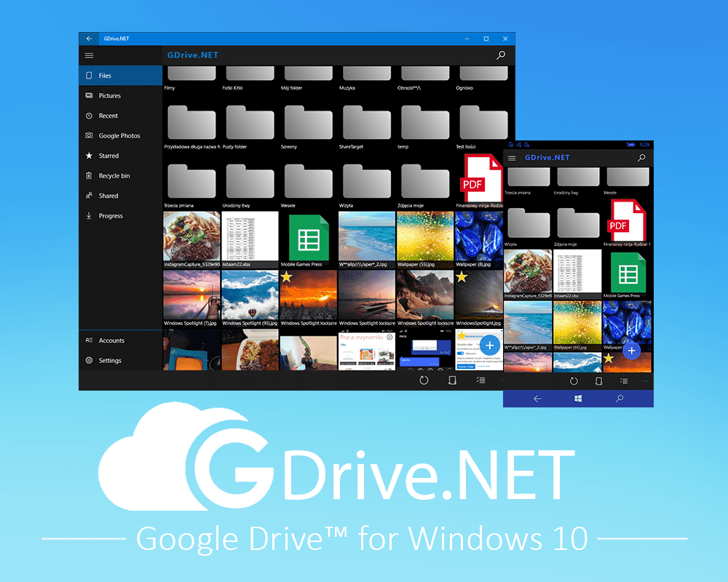Click the back arrow in the desktop title bar

89,39
